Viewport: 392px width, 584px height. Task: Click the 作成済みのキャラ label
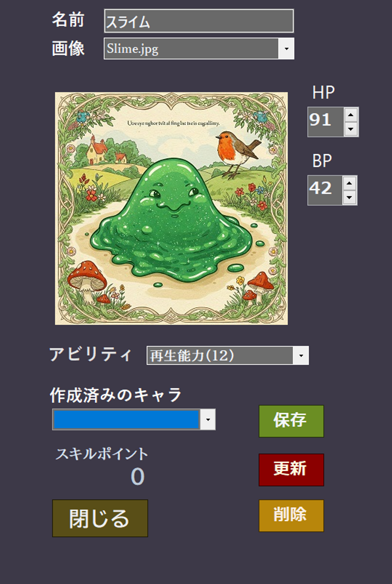(x=116, y=395)
